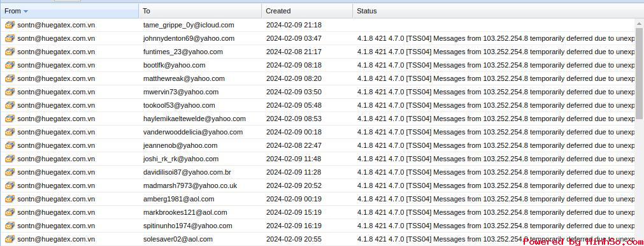Select recipient solesaver02@aol.com
This screenshot has width=644, height=246.
(178, 239)
